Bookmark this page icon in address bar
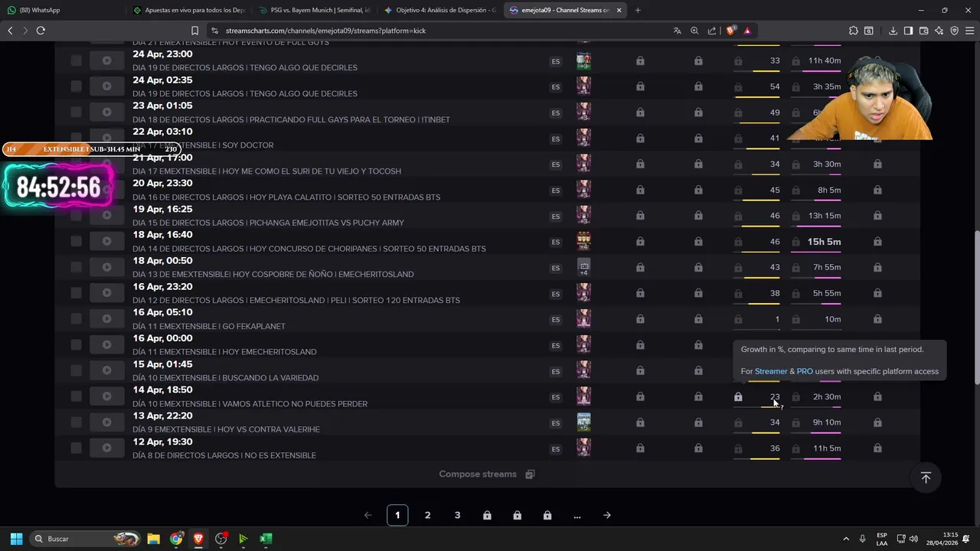Screen dimensions: 980x551 click(194, 31)
